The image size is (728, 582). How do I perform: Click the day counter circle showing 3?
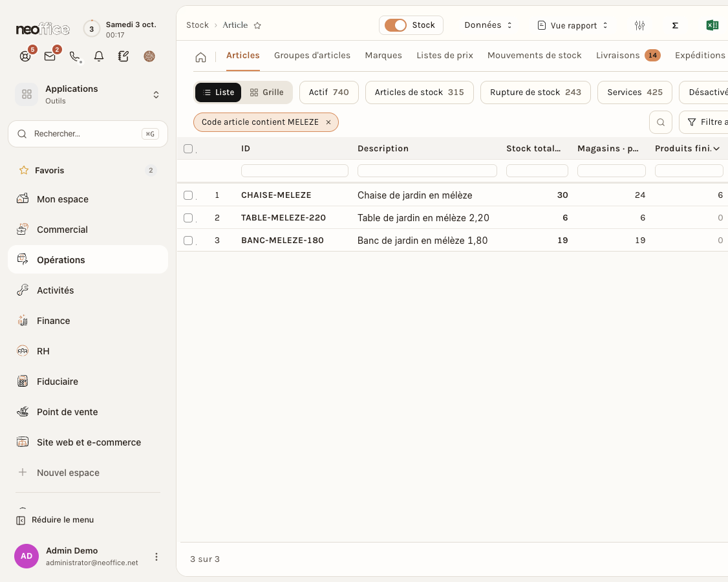pos(91,29)
